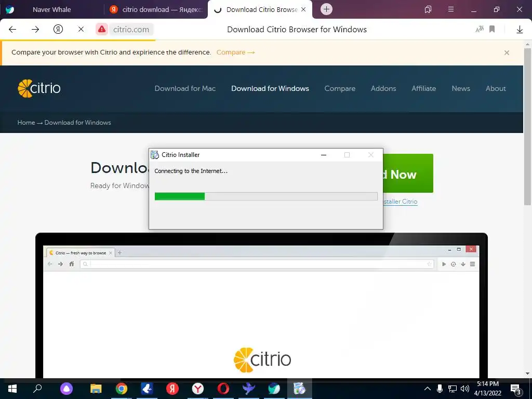Viewport: 532px width, 399px height.
Task: Open the Alice assistant taskbar icon
Action: (66, 389)
